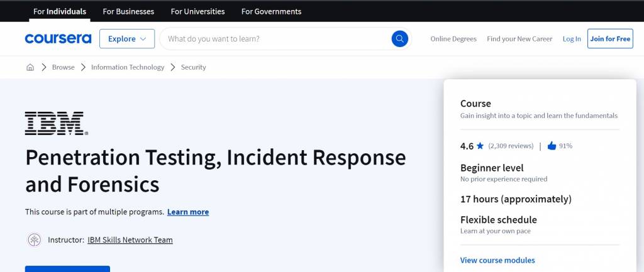
Task: Click the Beginner level text
Action: point(492,168)
